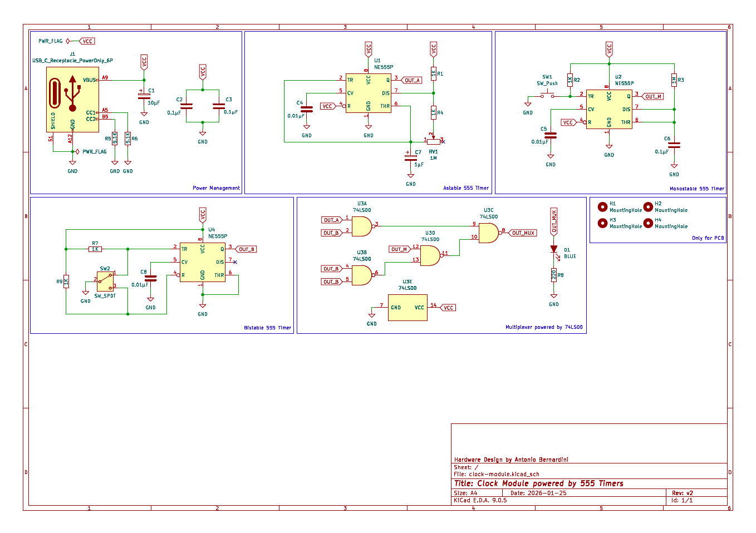The height and width of the screenshot is (533, 756).
Task: Select resistor R7 1K in bistable block
Action: point(95,249)
